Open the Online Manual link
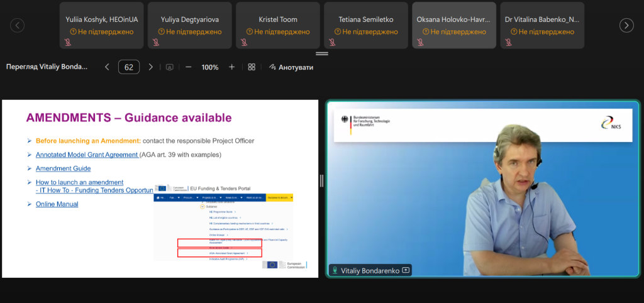Screen dimensions: 644x303 (x=57, y=204)
